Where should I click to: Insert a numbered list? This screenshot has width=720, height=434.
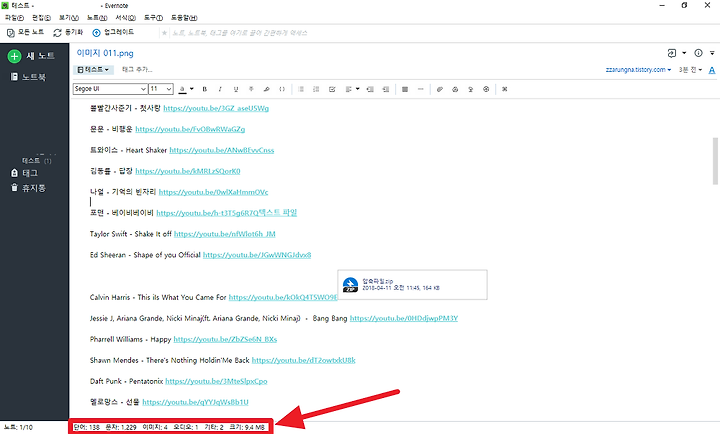316,89
